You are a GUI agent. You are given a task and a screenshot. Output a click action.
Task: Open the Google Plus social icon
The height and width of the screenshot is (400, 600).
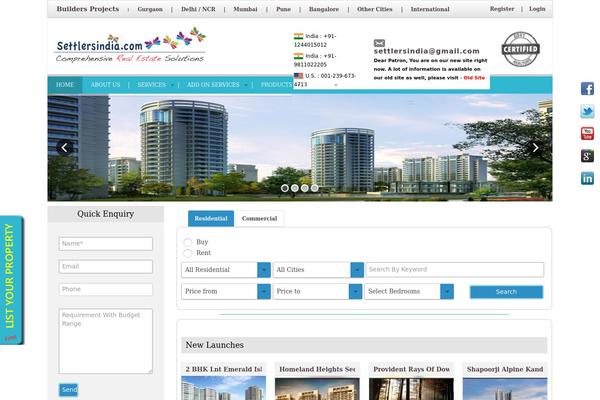pos(587,156)
